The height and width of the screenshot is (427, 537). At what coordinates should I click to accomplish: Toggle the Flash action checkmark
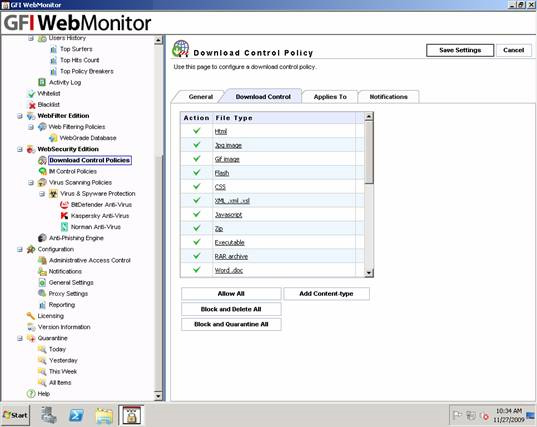coord(197,173)
